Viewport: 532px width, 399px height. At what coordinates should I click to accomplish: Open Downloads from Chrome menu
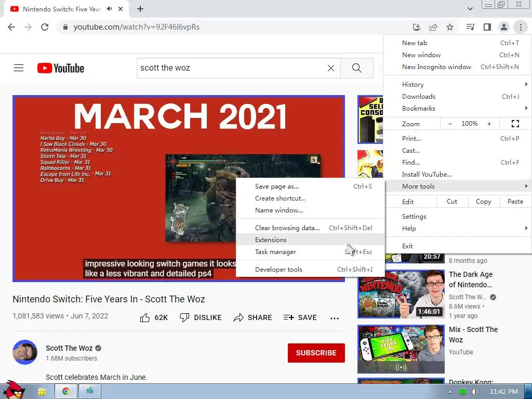(457, 96)
